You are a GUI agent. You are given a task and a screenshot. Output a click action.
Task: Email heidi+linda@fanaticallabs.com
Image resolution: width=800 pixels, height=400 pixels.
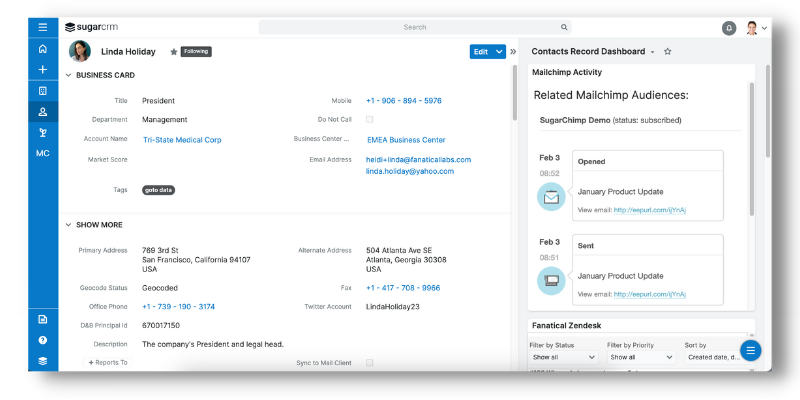(x=418, y=160)
